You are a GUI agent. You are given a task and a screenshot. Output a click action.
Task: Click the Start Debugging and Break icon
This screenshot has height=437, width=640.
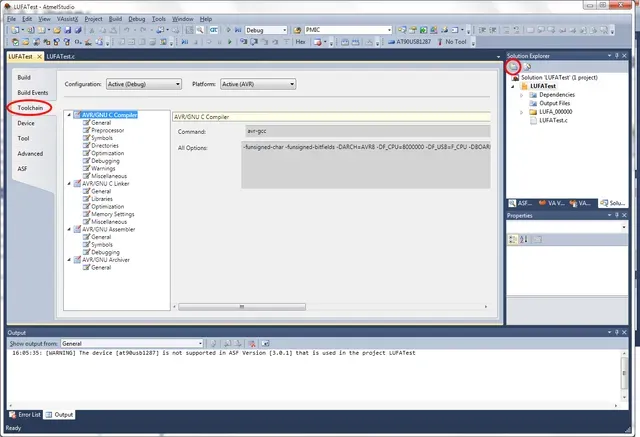pyautogui.click(x=238, y=30)
